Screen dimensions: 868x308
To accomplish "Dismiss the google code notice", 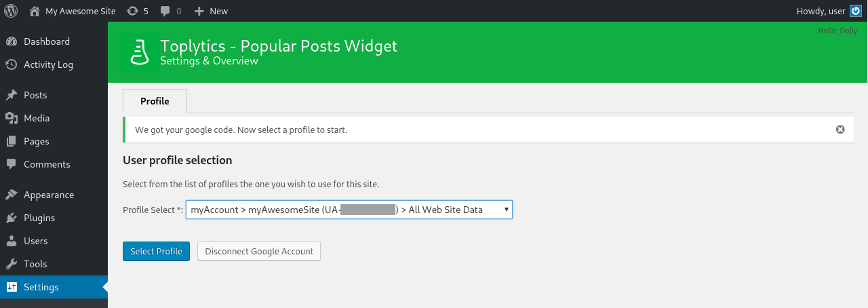I will 840,130.
